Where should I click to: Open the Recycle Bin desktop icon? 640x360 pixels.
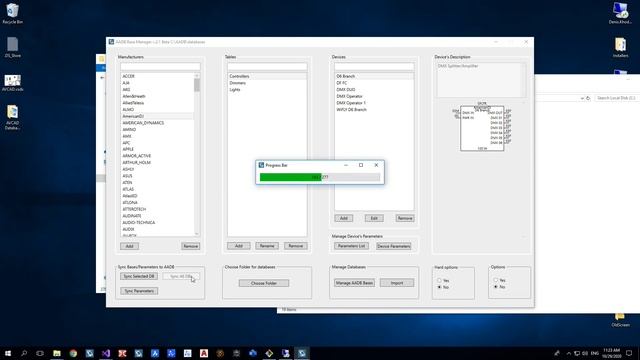[x=12, y=13]
